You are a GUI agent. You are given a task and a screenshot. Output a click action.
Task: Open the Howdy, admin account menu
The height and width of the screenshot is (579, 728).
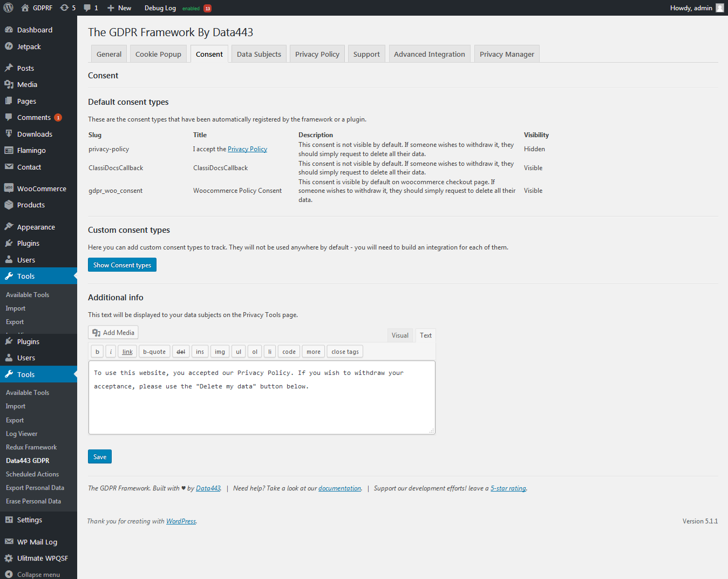coord(692,8)
